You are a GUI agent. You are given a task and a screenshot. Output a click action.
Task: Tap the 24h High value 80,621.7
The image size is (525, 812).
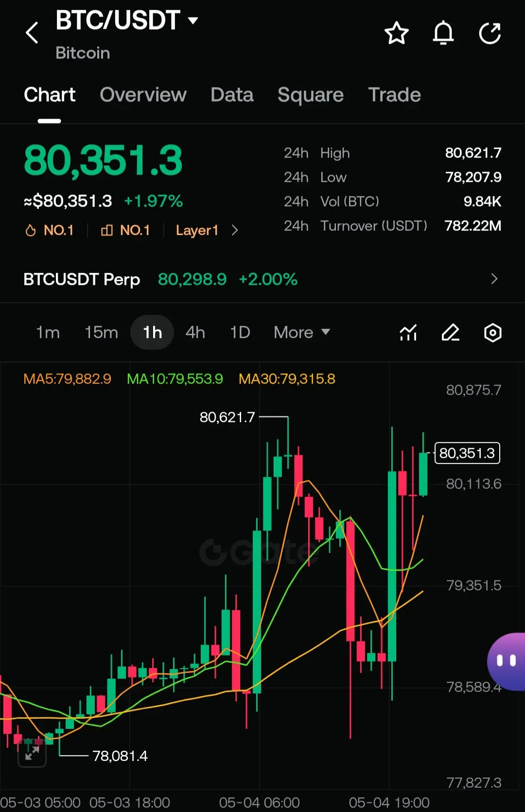[473, 153]
